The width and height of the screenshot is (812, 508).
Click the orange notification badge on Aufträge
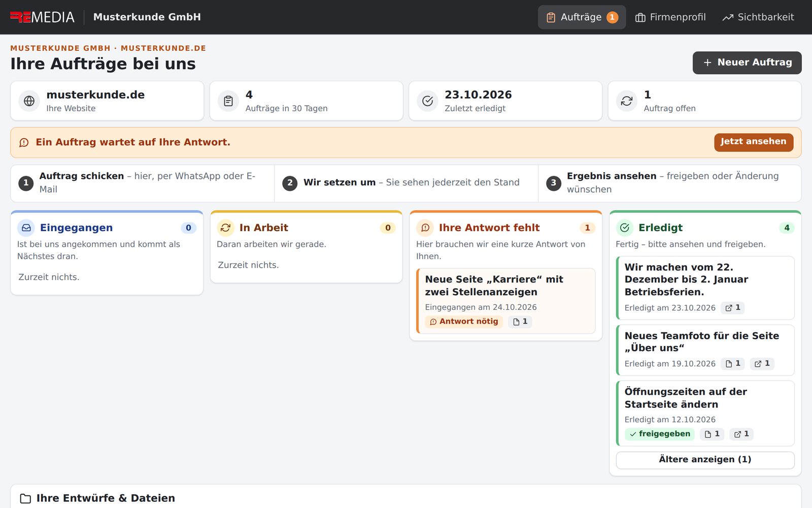pos(613,17)
